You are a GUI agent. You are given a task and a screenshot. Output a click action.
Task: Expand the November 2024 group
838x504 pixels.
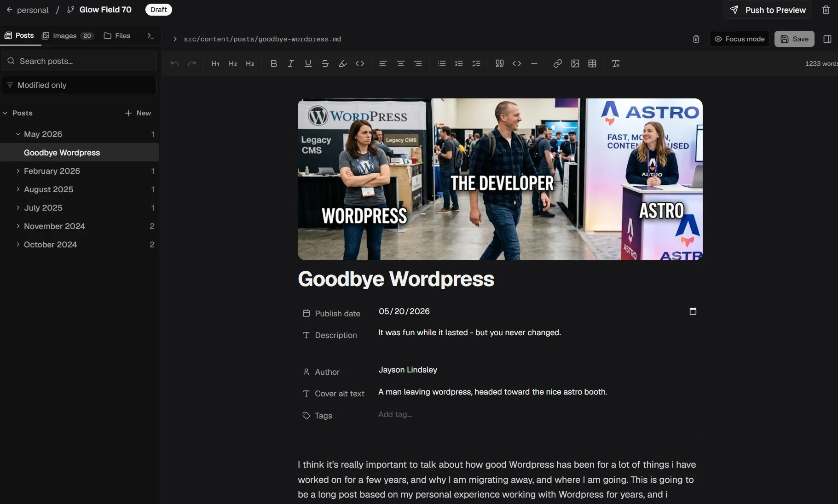pos(18,226)
